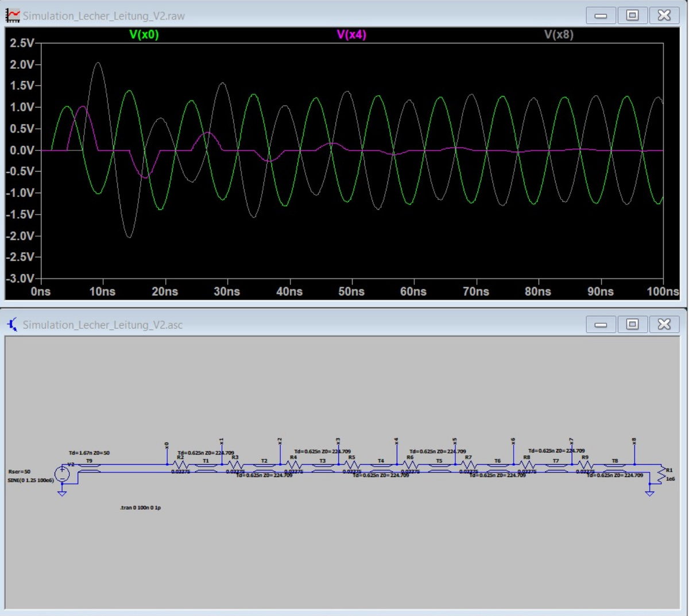The image size is (689, 616).
Task: Click the x5 net label
Action: click(455, 441)
